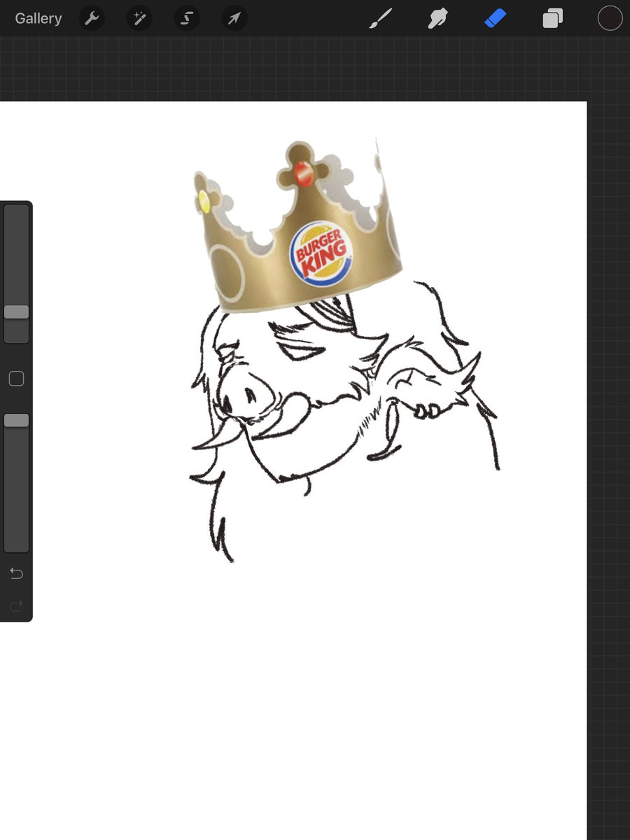Open the Actions wrench menu
The height and width of the screenshot is (840, 630).
(x=92, y=18)
